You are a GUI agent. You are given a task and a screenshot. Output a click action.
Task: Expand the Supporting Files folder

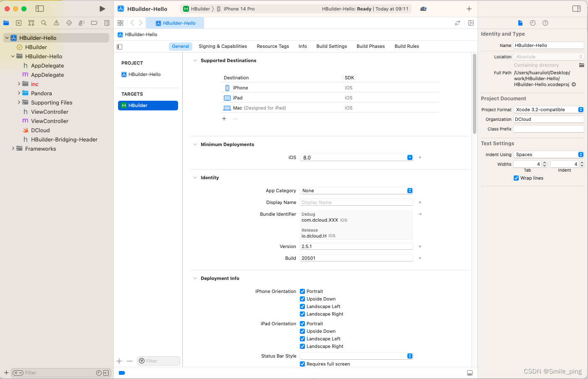tap(19, 102)
